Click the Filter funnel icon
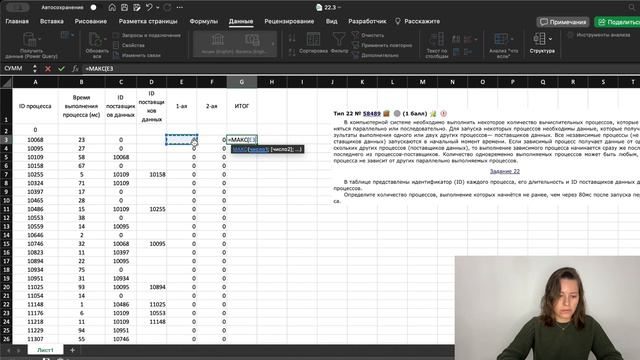 (339, 40)
